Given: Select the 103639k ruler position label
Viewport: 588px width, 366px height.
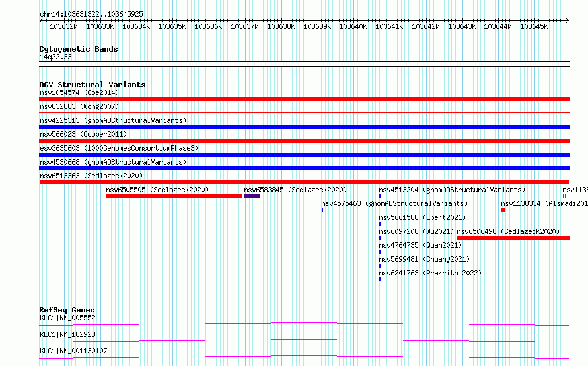Looking at the screenshot, I should pos(317,26).
